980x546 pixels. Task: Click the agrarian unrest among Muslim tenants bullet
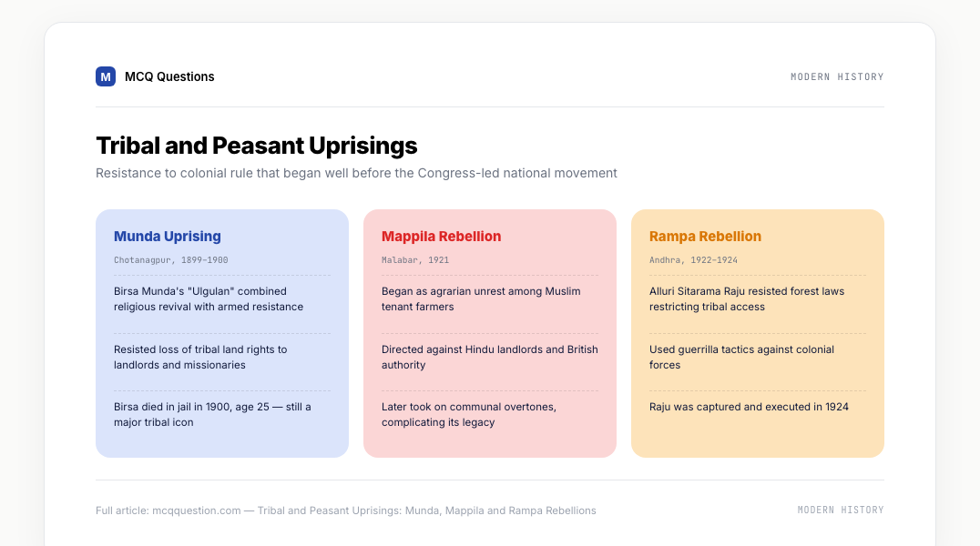coord(481,298)
